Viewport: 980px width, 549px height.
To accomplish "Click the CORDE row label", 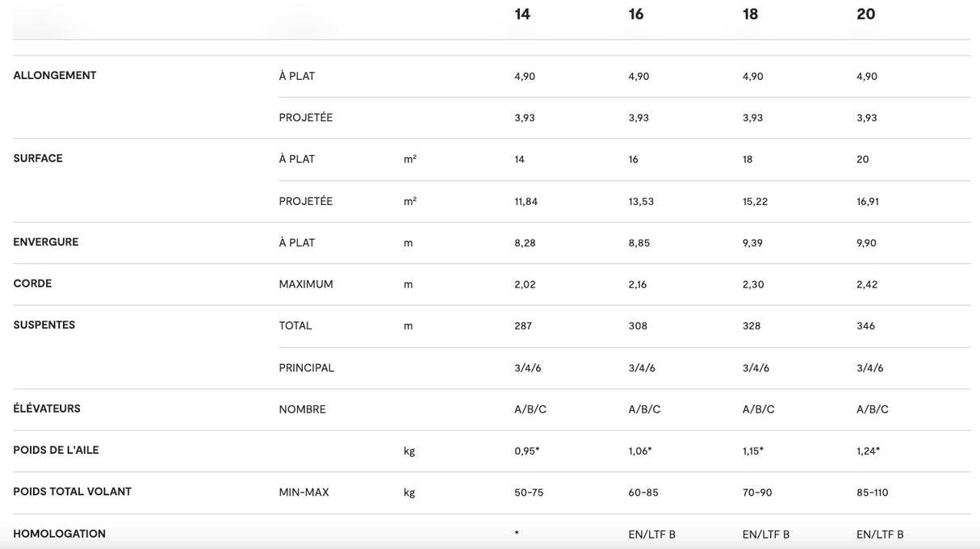I will [32, 284].
